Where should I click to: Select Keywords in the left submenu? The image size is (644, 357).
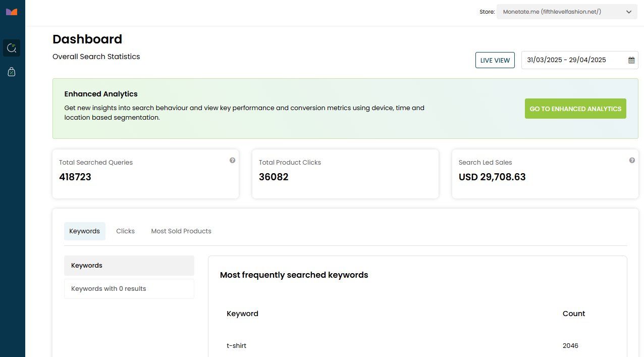129,266
